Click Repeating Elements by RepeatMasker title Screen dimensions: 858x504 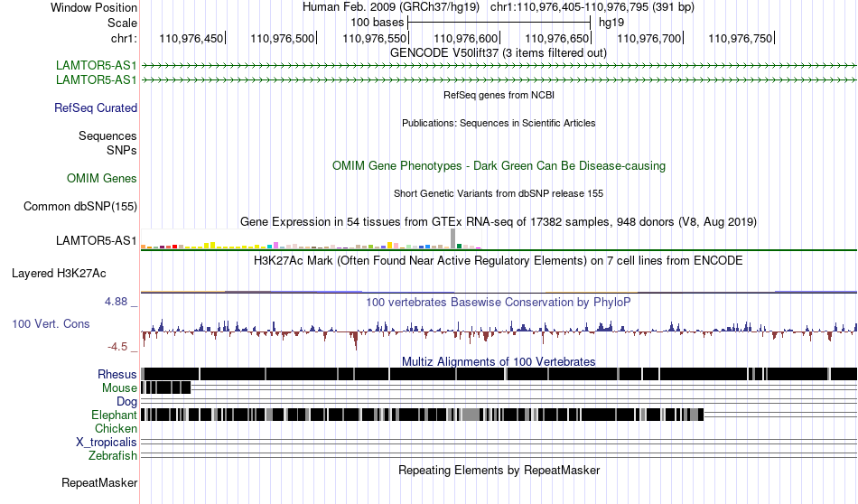499,470
